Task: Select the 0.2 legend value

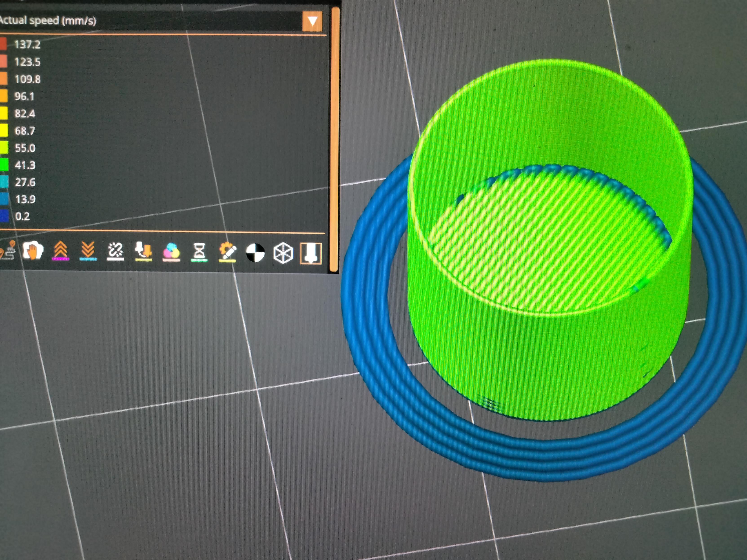Action: coord(23,216)
